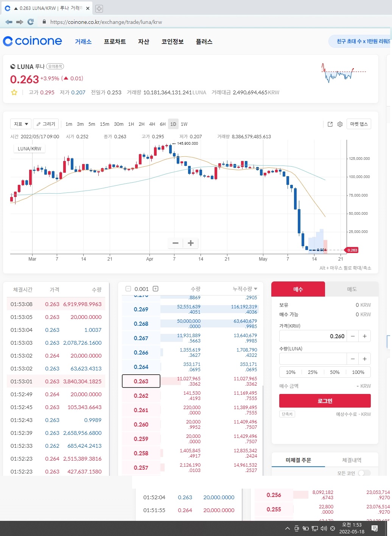Decrease LUNA quantity with minus stepper
The height and width of the screenshot is (536, 392).
(353, 359)
